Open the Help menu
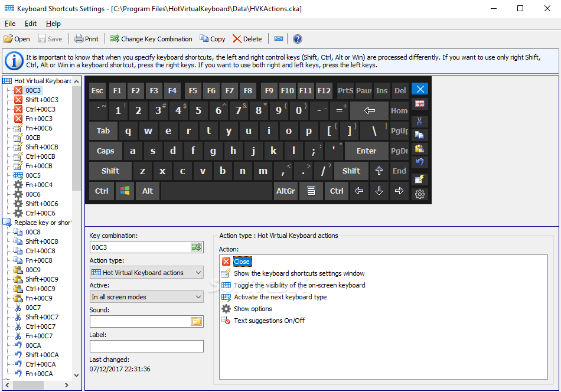 (53, 24)
